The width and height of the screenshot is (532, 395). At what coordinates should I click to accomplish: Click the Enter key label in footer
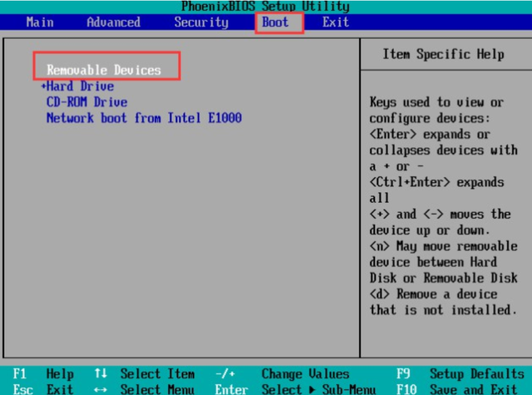(230, 389)
